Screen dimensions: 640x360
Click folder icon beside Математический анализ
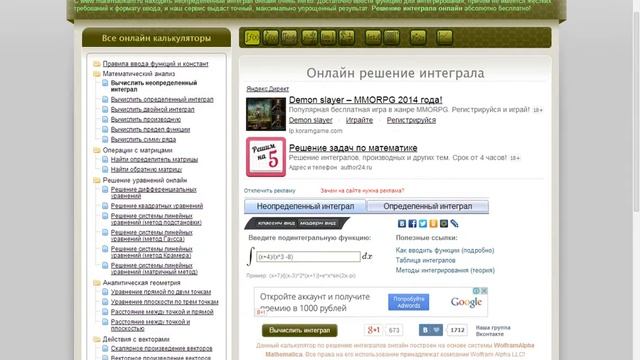point(97,74)
